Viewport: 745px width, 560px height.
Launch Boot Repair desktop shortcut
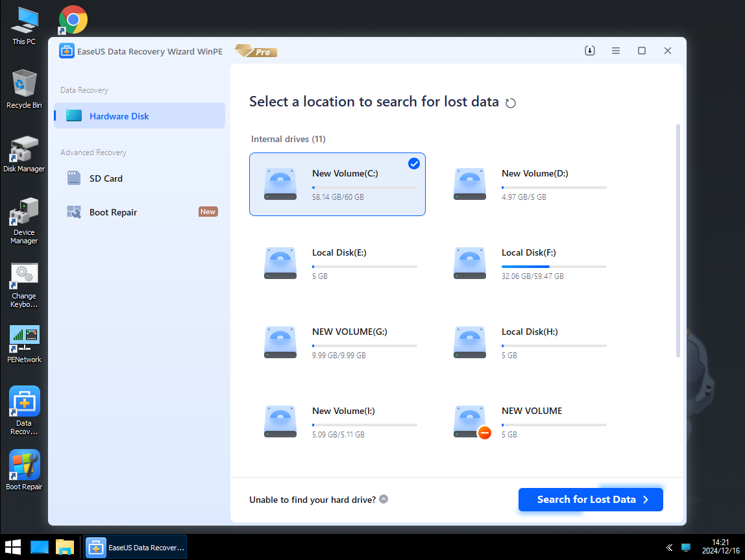tap(24, 470)
